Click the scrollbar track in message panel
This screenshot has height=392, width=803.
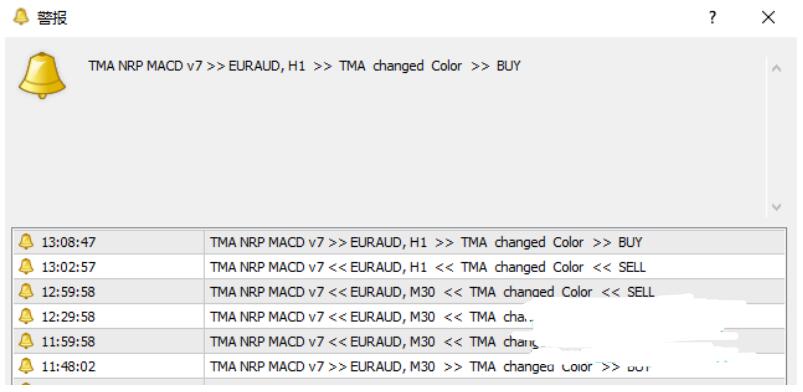coord(776,137)
